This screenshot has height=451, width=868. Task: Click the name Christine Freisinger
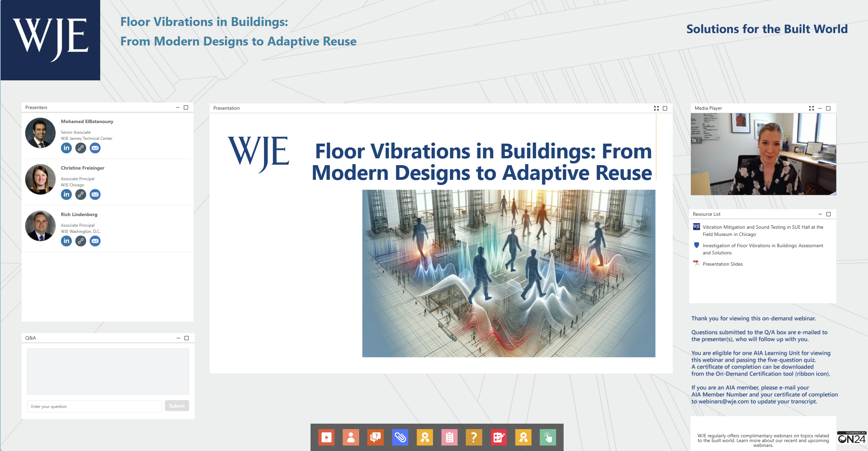(82, 168)
